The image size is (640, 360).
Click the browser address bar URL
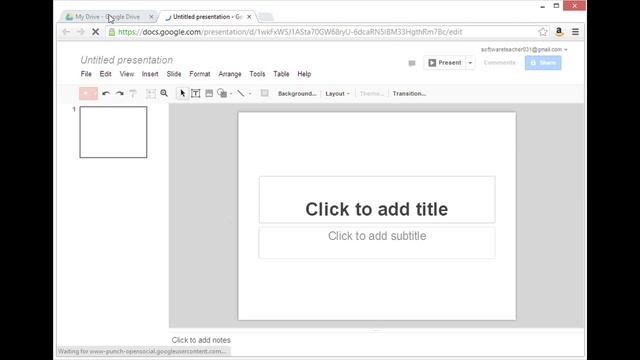tap(290, 32)
